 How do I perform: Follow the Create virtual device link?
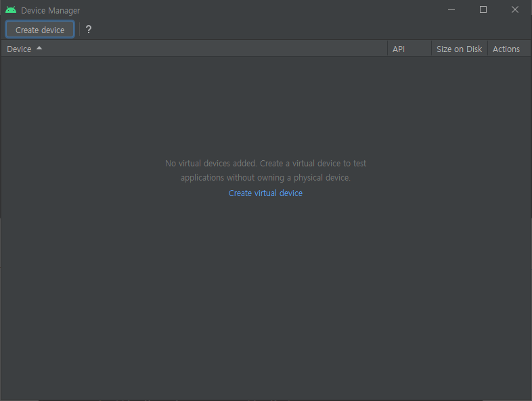point(265,193)
